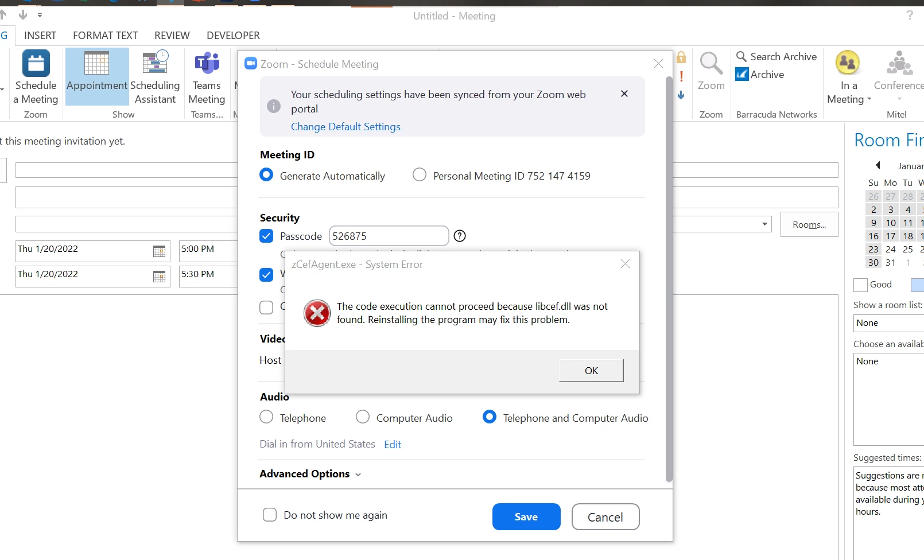The image size is (924, 560).
Task: Click the Private lock icon
Action: click(x=681, y=57)
